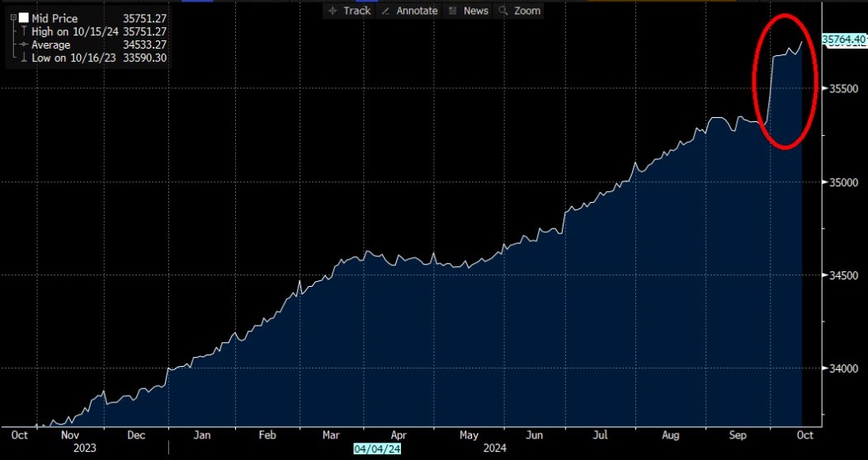Screen dimensions: 868x460
Task: Click the 35764.40 last price tag
Action: pyautogui.click(x=843, y=40)
